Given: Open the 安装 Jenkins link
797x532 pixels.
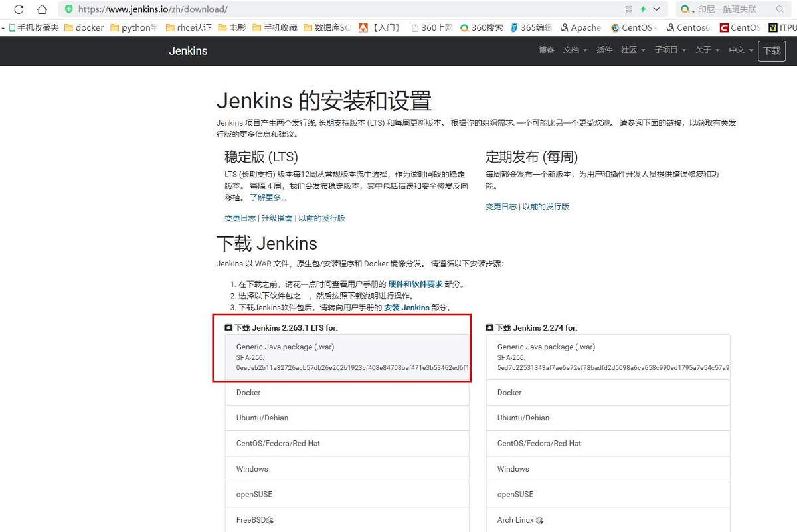Looking at the screenshot, I should click(406, 308).
